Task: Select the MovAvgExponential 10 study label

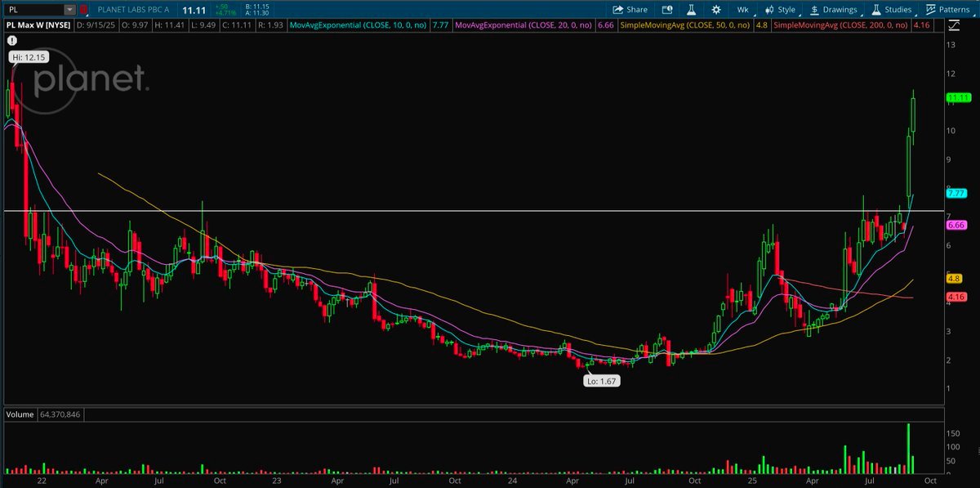Action: point(350,25)
